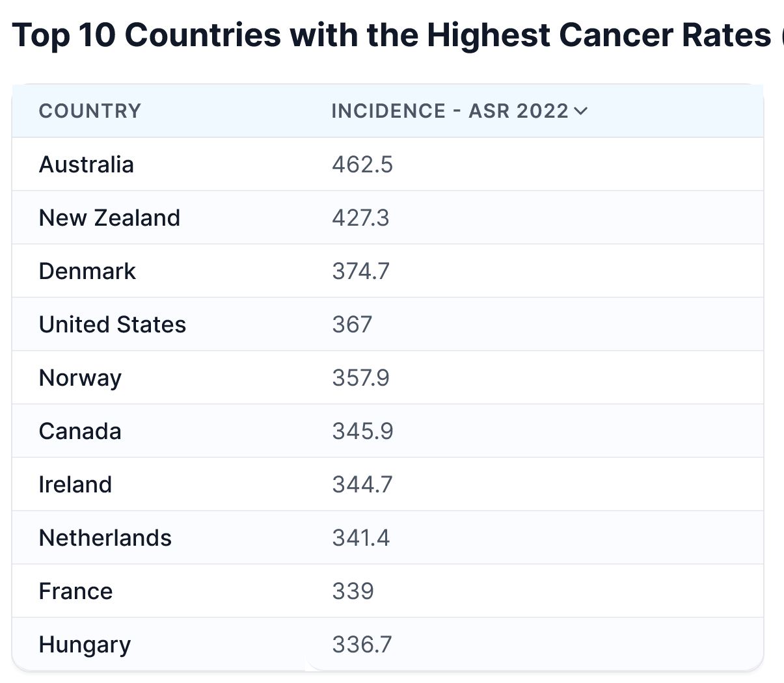Image resolution: width=784 pixels, height=683 pixels.
Task: Sort by the Incidence - ASR 2022 column
Action: [x=450, y=111]
